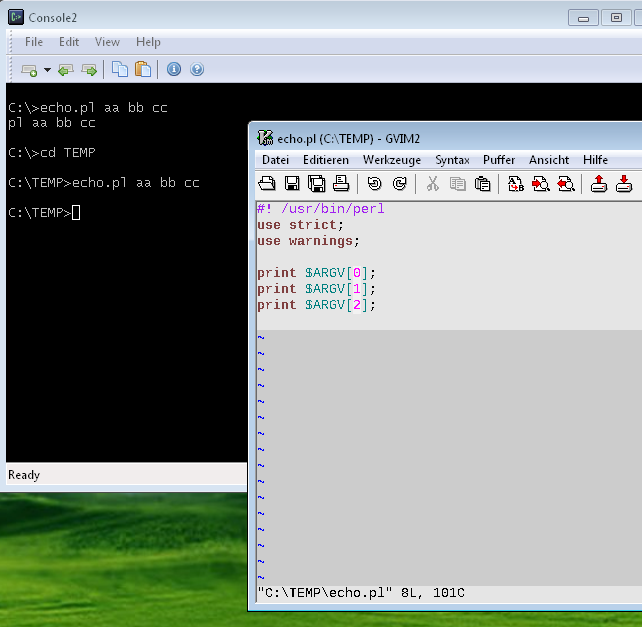The height and width of the screenshot is (627, 642).
Task: Click 'Ready' status bar text in Console2
Action: click(x=24, y=475)
